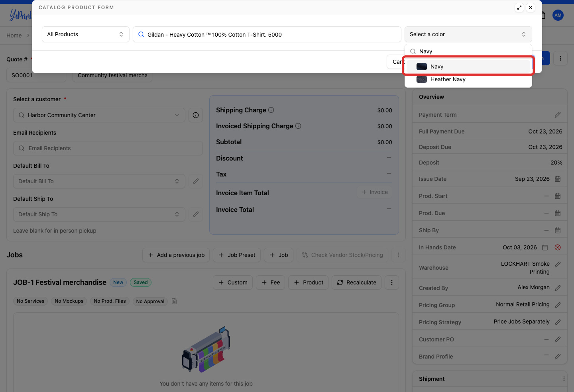Edit Customer PO pencil icon
The height and width of the screenshot is (392, 574).
[x=558, y=339]
